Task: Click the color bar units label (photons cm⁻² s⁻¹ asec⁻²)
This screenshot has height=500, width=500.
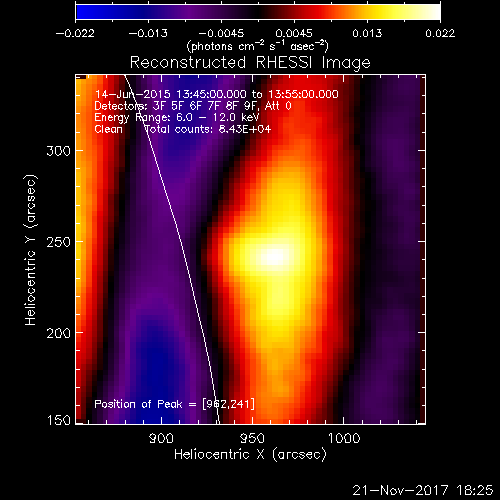Action: [x=257, y=46]
